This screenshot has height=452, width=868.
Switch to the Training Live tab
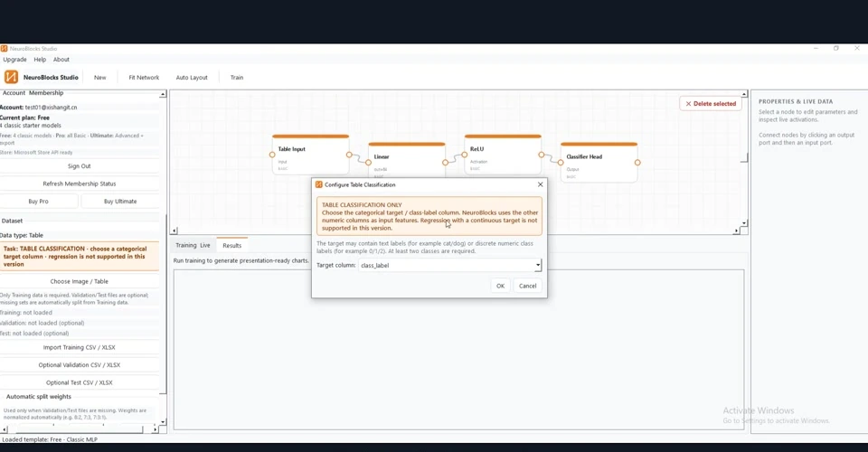coord(193,245)
